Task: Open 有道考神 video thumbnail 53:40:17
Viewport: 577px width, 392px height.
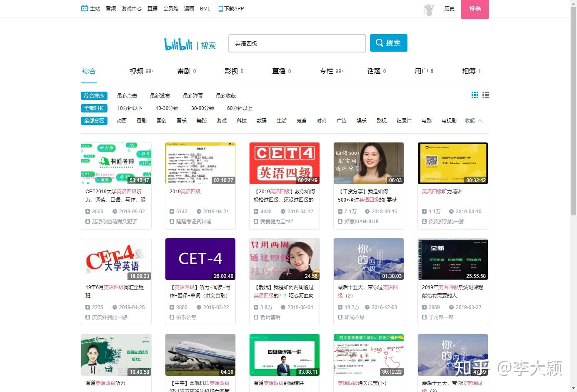Action: coord(116,163)
